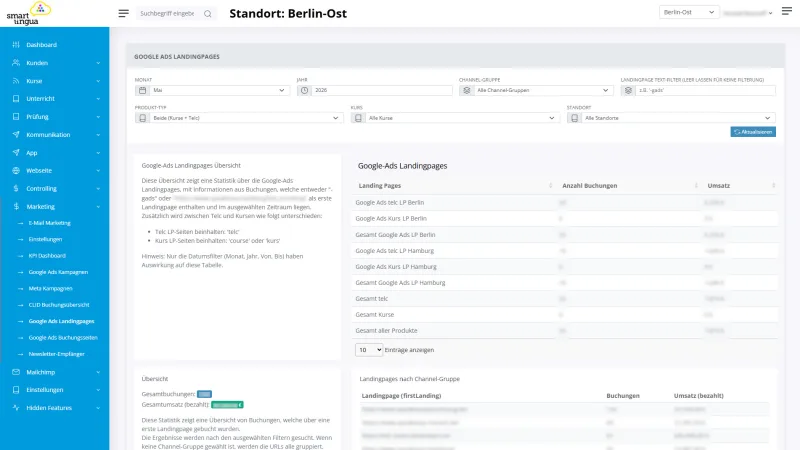Click the Jahr input field showing 2026
Image resolution: width=800 pixels, height=450 pixels.
tap(382, 90)
